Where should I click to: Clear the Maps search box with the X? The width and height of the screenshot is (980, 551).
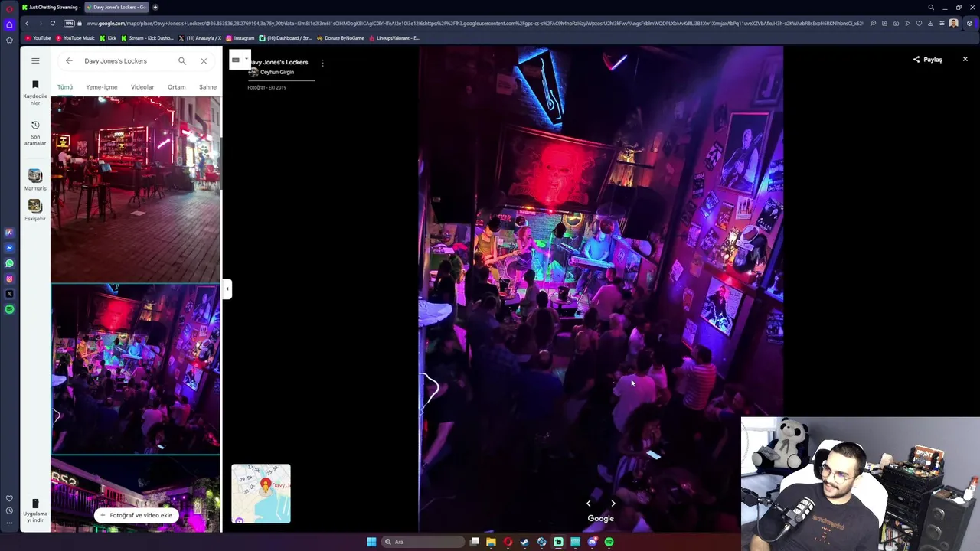[204, 60]
